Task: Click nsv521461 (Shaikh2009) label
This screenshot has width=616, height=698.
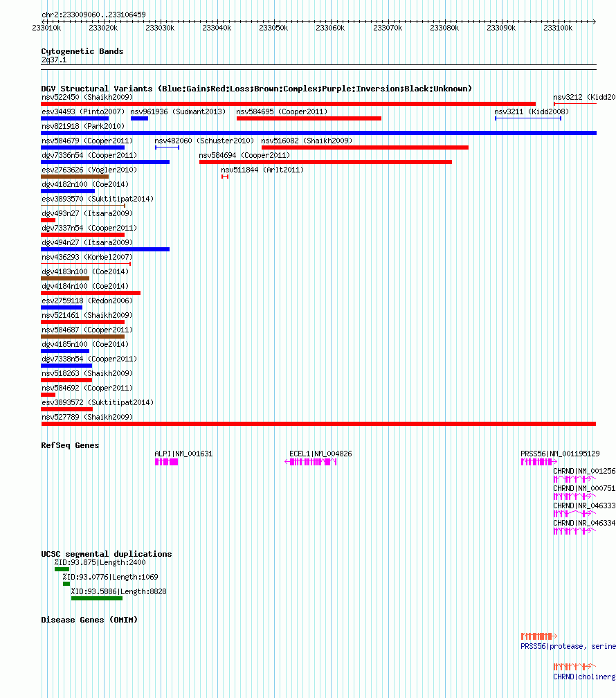Action: pyautogui.click(x=87, y=315)
